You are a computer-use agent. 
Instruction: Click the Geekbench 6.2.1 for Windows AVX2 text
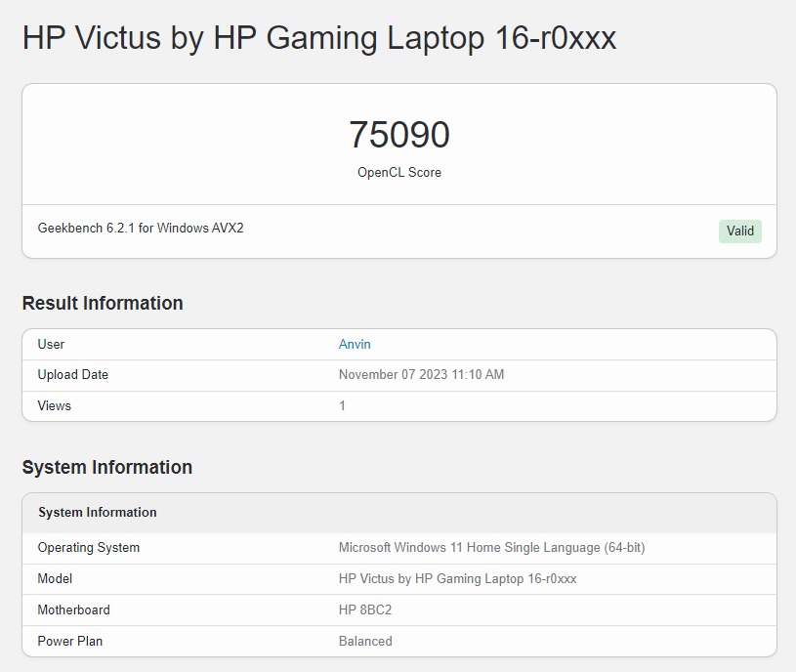point(141,229)
